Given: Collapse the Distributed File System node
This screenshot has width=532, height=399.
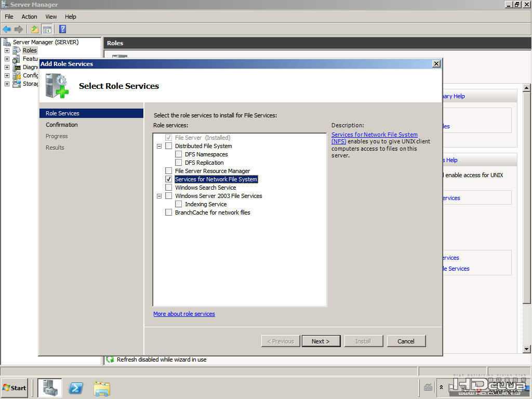Looking at the screenshot, I should pos(159,146).
